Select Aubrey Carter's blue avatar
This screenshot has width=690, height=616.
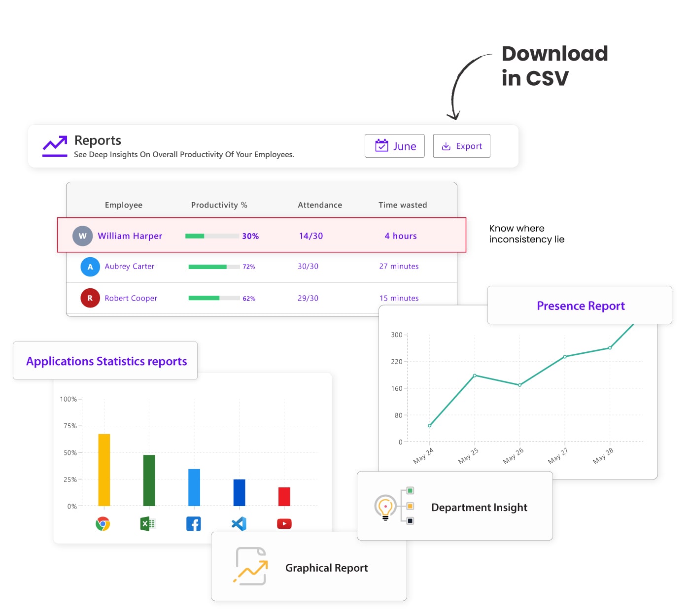pos(90,267)
